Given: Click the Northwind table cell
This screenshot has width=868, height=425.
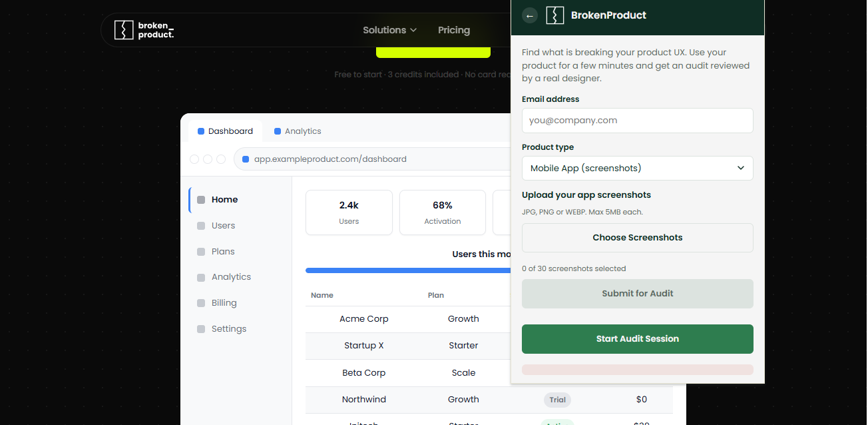Looking at the screenshot, I should pyautogui.click(x=364, y=400).
